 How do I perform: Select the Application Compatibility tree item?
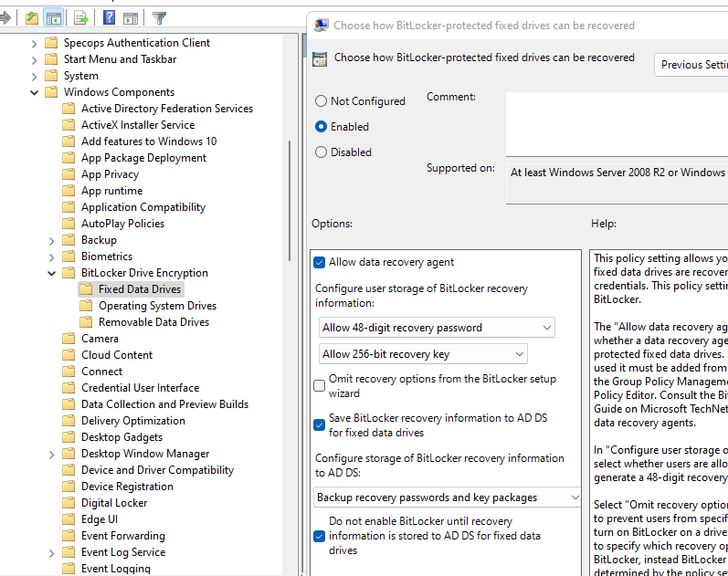click(x=143, y=207)
